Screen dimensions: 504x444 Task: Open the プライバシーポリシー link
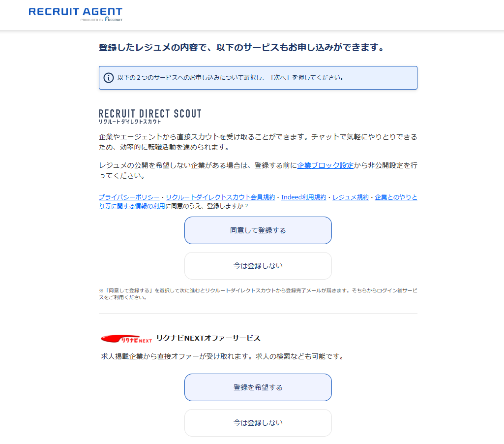pyautogui.click(x=129, y=197)
